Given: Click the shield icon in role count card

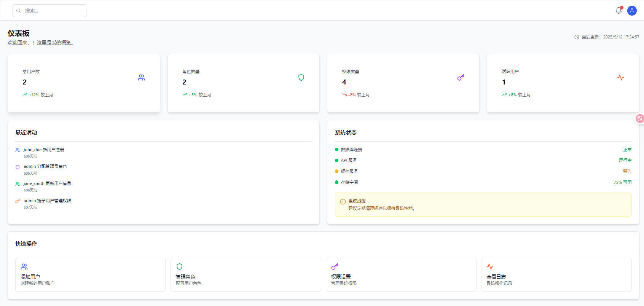Looking at the screenshot, I should (x=301, y=78).
